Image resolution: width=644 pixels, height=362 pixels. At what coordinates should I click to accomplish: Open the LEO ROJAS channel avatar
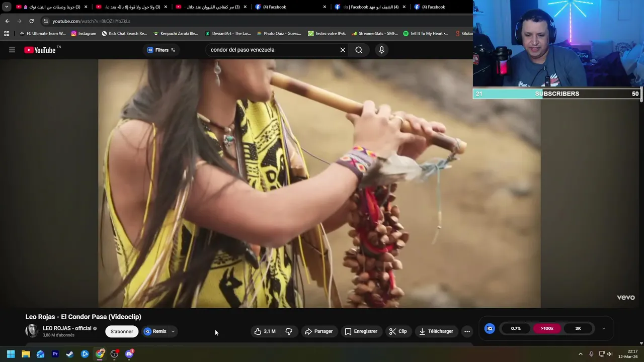(32, 331)
